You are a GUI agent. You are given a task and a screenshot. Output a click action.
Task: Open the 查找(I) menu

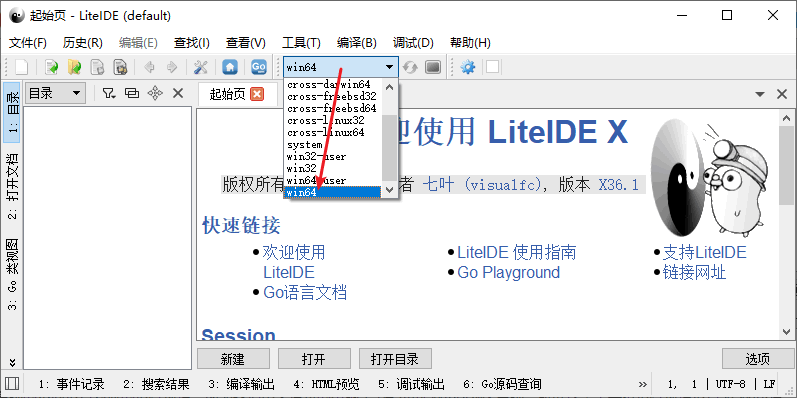192,43
